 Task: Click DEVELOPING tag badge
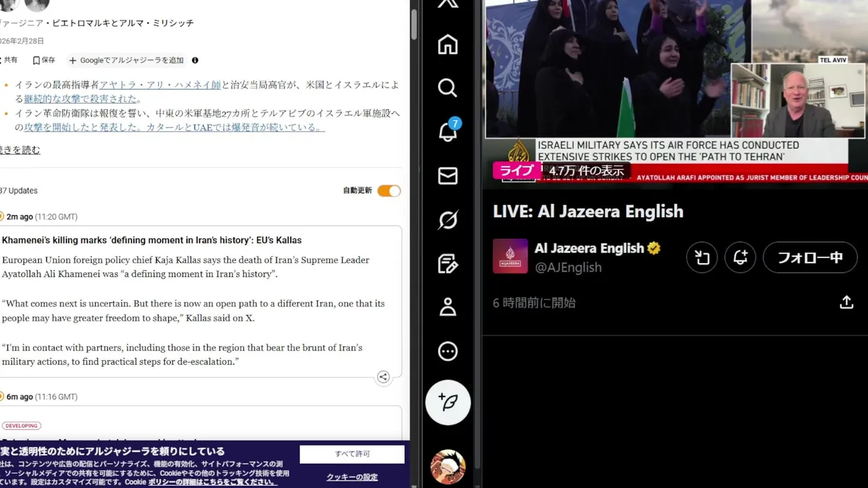tap(22, 426)
